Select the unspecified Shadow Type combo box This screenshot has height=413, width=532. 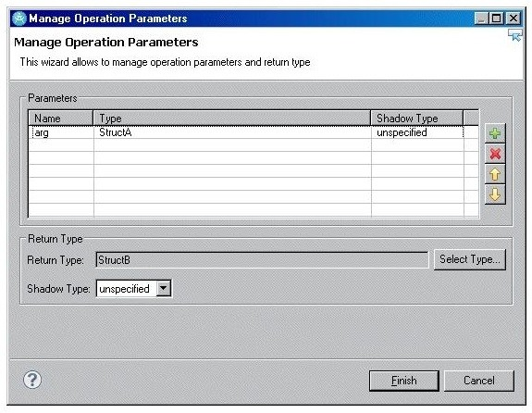click(133, 288)
